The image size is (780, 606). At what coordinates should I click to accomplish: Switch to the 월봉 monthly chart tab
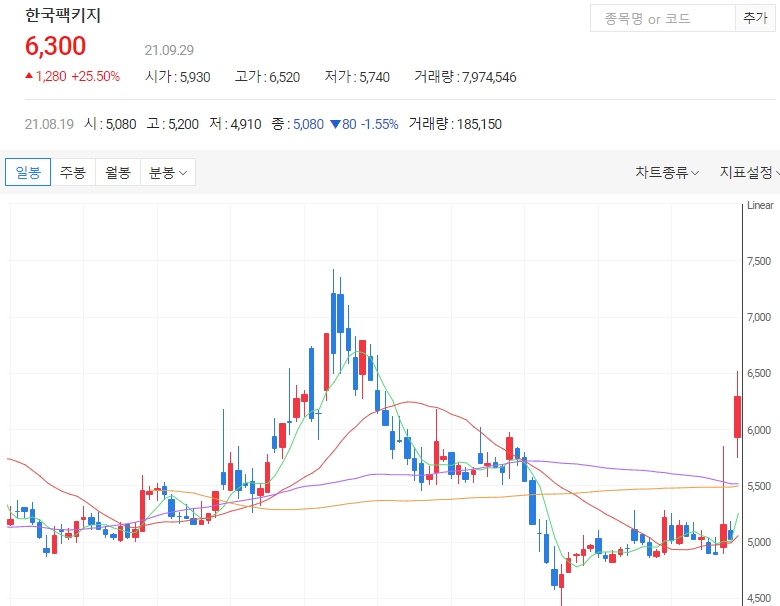[x=118, y=172]
